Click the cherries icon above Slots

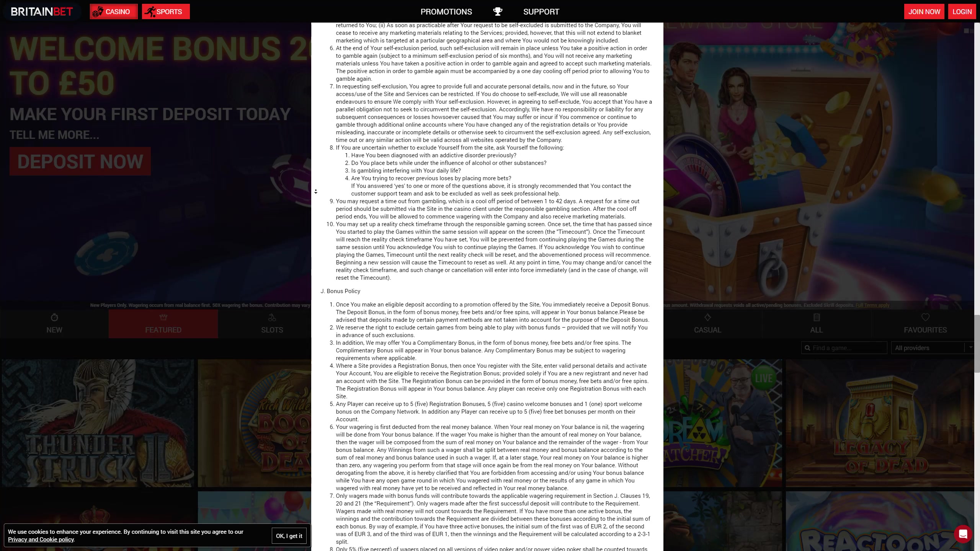[272, 317]
